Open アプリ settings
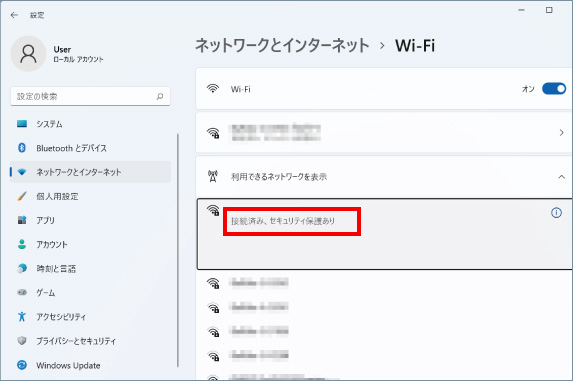The width and height of the screenshot is (573, 381). 90,220
